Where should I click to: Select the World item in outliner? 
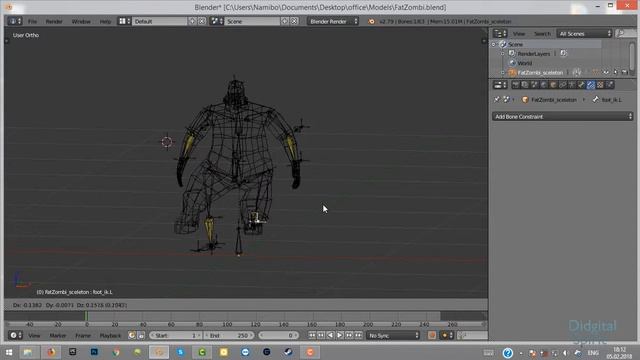[524, 63]
